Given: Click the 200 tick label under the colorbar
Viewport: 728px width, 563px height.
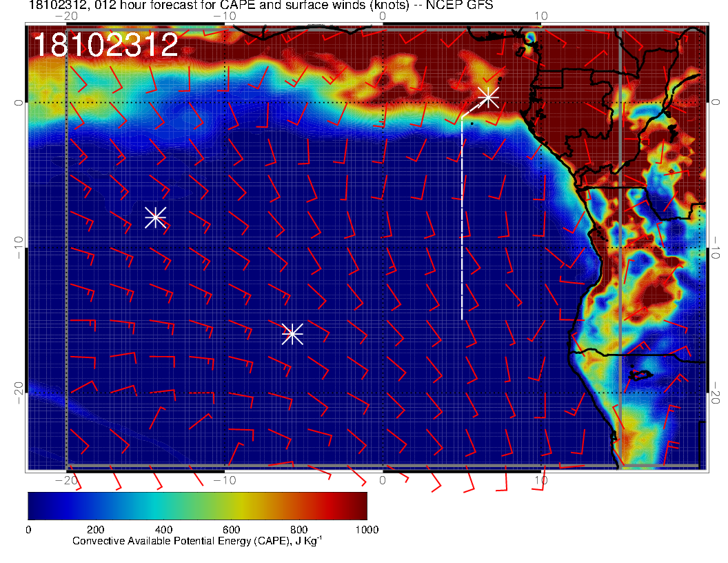Looking at the screenshot, I should pyautogui.click(x=95, y=529).
